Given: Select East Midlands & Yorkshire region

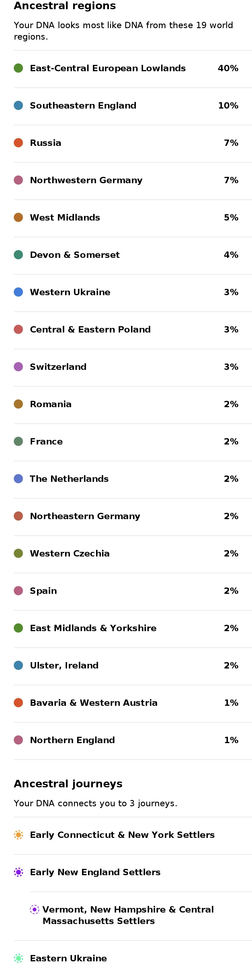Looking at the screenshot, I should (x=133, y=628).
